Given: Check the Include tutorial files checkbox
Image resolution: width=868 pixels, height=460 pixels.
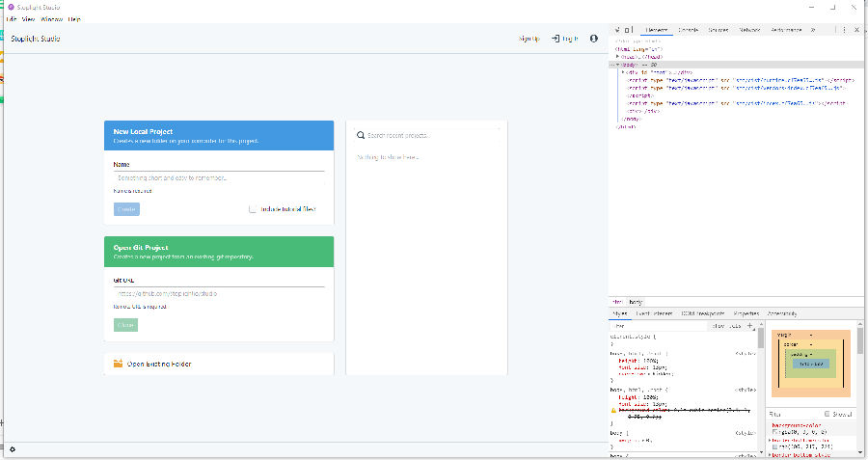Looking at the screenshot, I should [x=253, y=208].
